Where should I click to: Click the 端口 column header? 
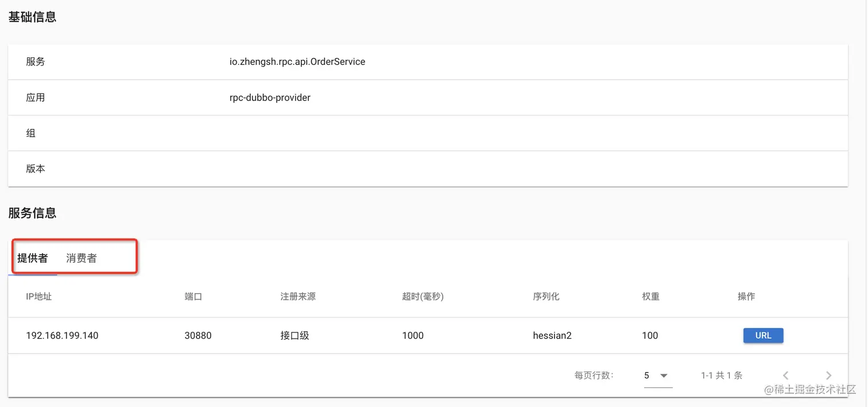point(193,297)
